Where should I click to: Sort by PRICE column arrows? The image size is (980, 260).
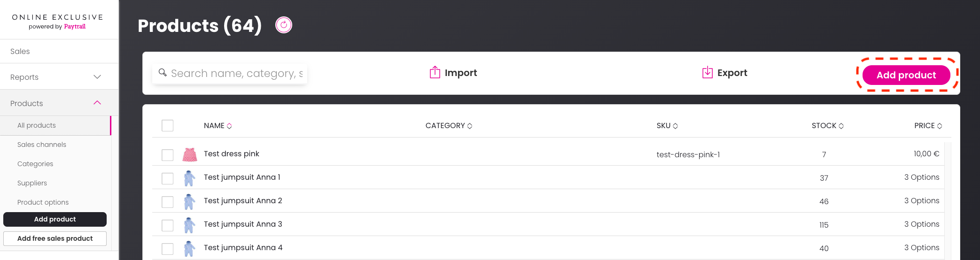pos(940,126)
